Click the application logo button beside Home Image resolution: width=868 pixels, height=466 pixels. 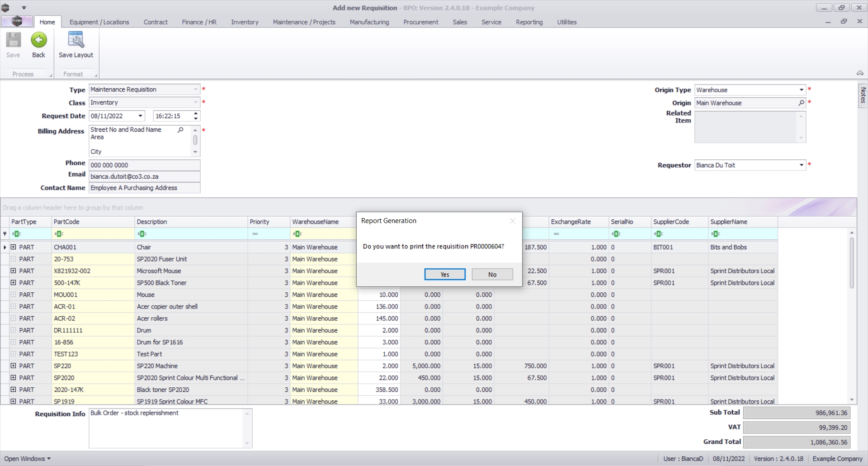point(17,21)
